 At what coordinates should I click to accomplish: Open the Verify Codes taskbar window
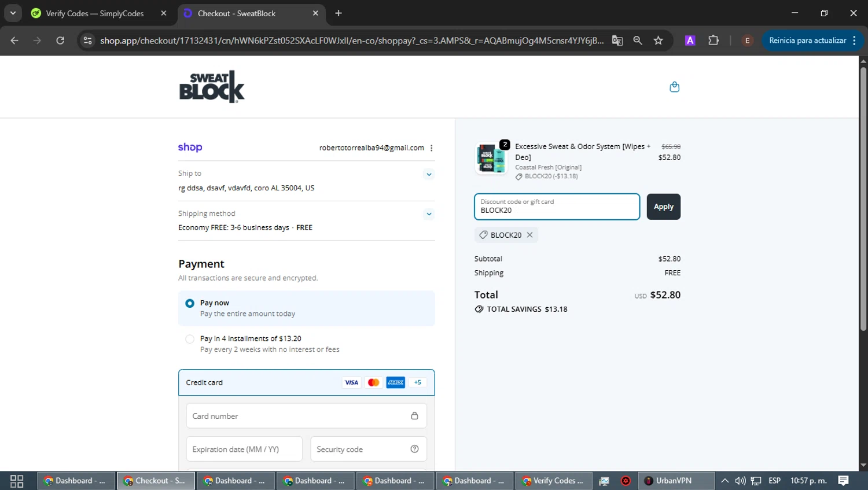[554, 481]
